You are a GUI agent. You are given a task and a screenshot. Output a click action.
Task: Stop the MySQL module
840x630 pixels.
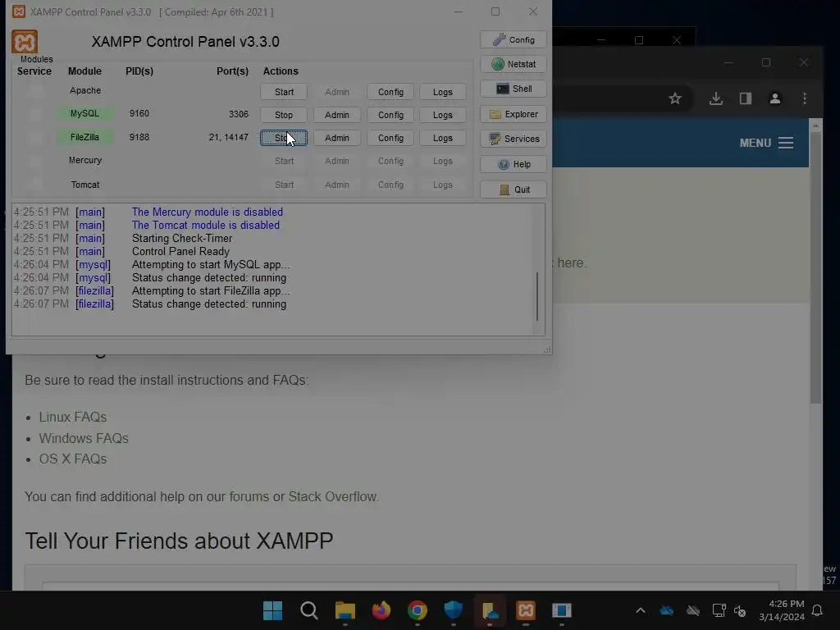coord(284,115)
